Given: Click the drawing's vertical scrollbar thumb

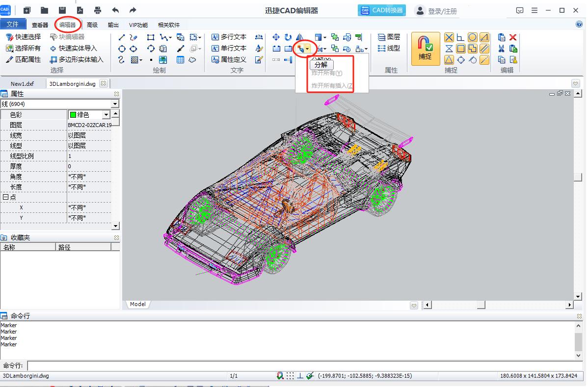Looking at the screenshot, I should point(578,177).
